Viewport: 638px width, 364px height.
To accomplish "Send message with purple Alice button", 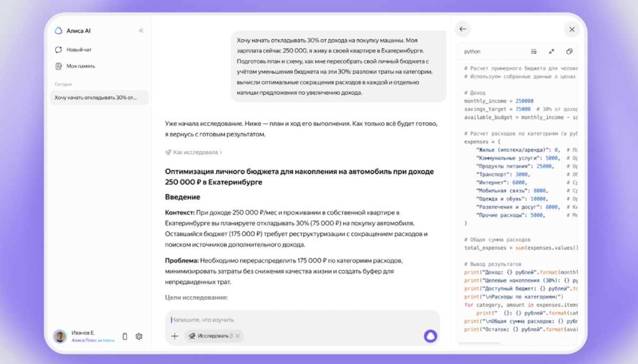I will click(x=431, y=336).
